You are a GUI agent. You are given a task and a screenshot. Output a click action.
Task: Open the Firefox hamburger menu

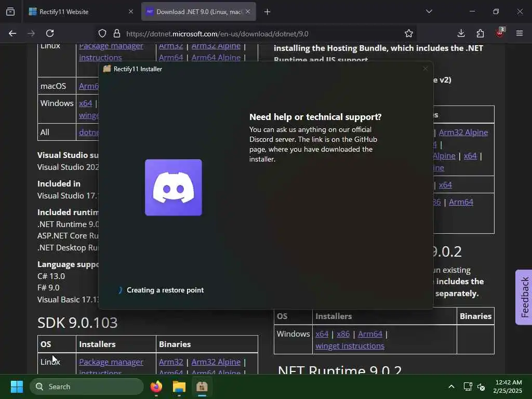click(x=520, y=33)
